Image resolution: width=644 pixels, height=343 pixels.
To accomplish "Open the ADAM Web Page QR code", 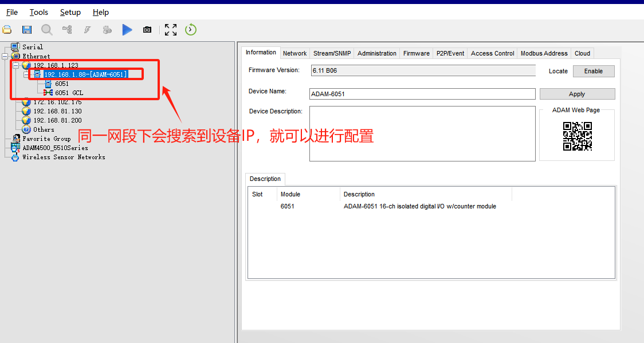I will coord(577,136).
